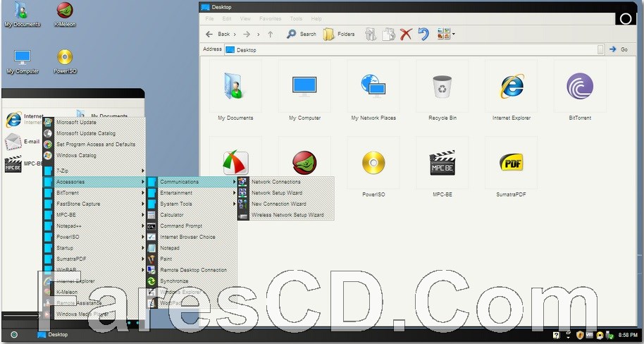Click the Address bar field
The image size is (644, 344).
416,50
